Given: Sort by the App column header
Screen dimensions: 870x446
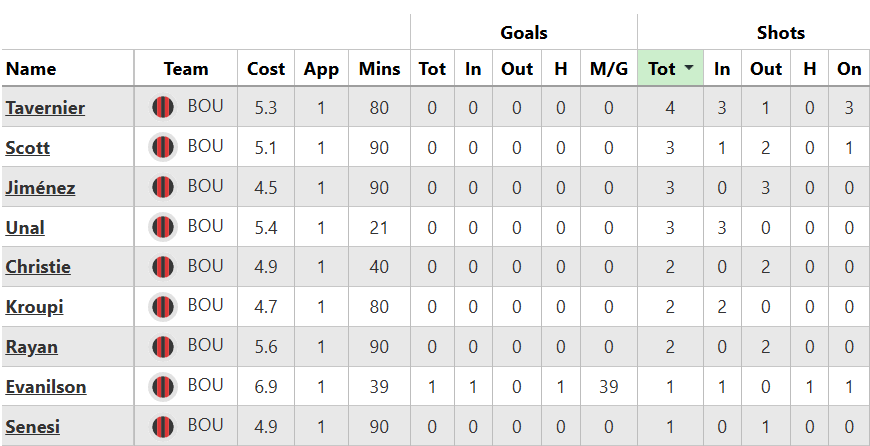Looking at the screenshot, I should coord(321,69).
